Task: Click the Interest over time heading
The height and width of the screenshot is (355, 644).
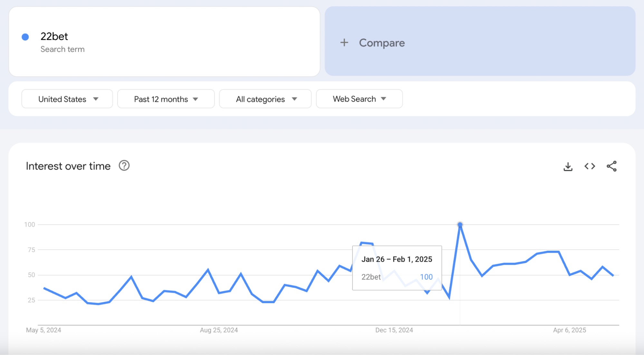Action: 68,166
